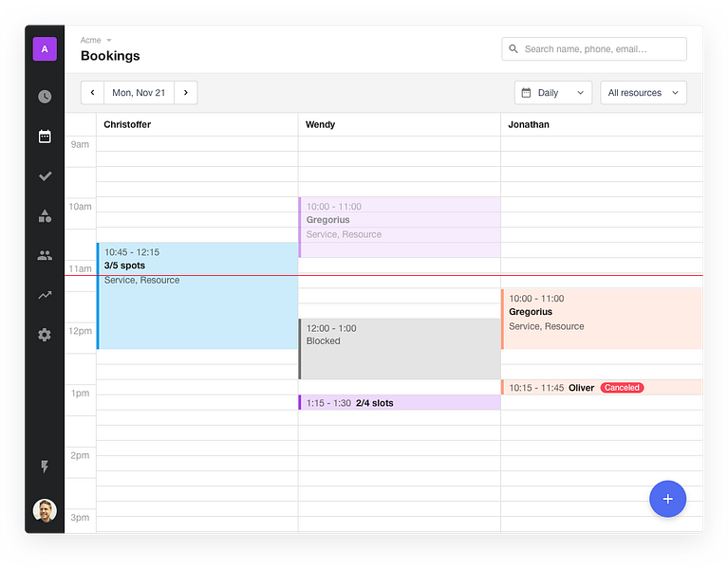Open the clock history icon in sidebar
Screen dimensions: 728x569
(45, 97)
